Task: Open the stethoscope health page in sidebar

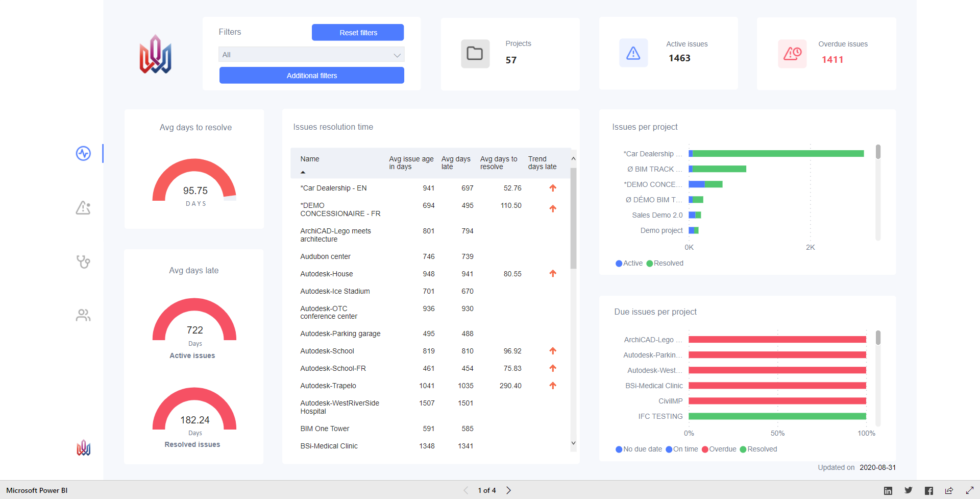Action: pyautogui.click(x=83, y=262)
